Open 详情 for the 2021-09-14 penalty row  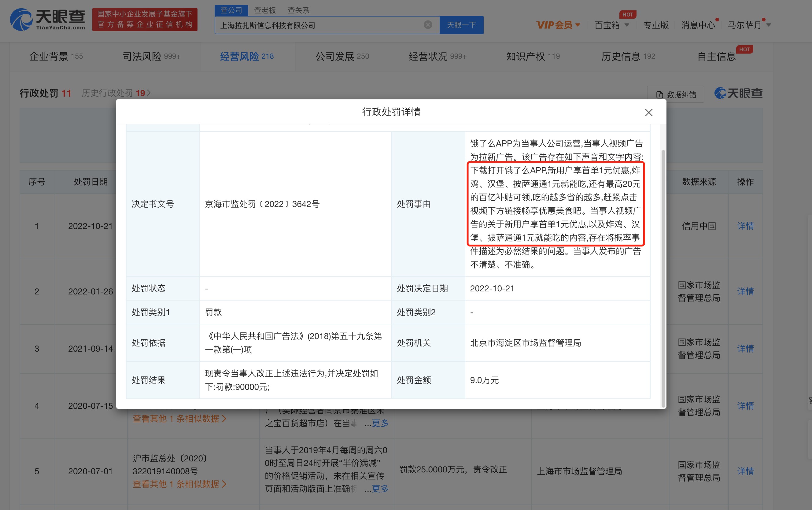(745, 349)
